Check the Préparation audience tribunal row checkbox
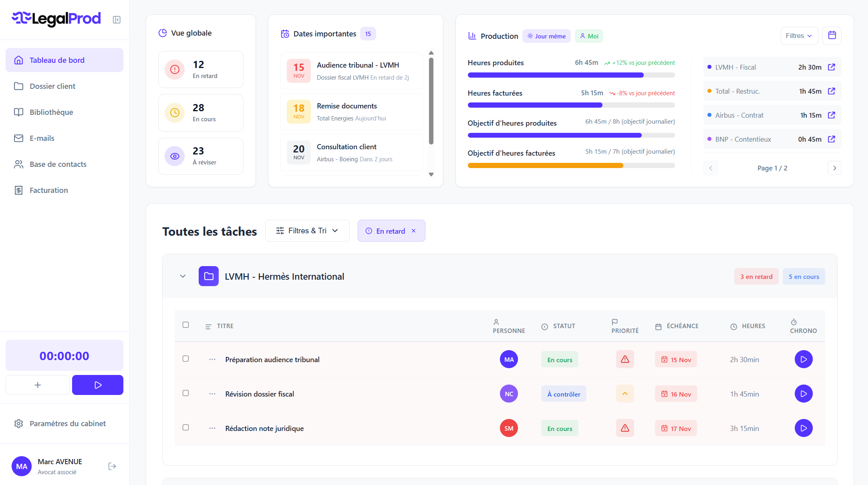Screen dimensions: 868x485 pos(186,359)
